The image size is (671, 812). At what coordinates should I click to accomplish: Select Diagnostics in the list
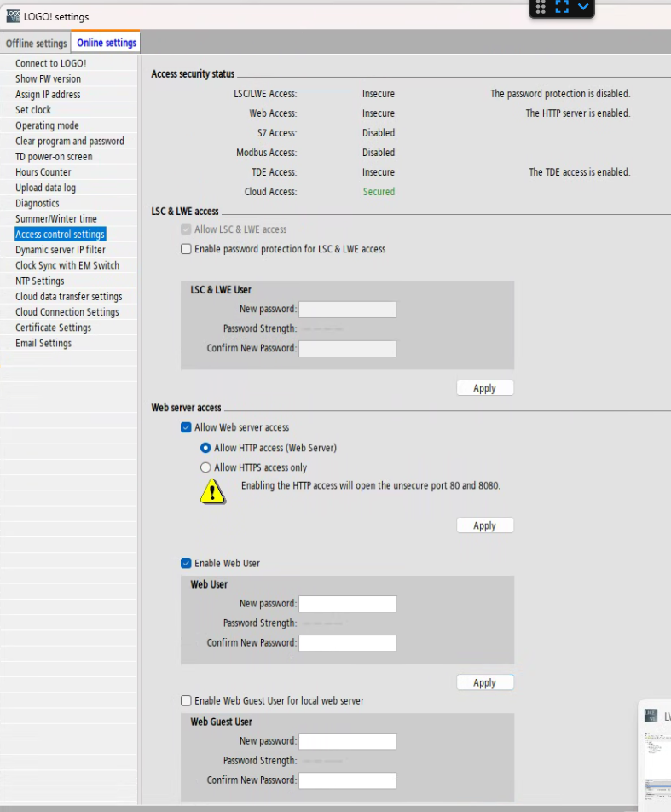[x=38, y=203]
